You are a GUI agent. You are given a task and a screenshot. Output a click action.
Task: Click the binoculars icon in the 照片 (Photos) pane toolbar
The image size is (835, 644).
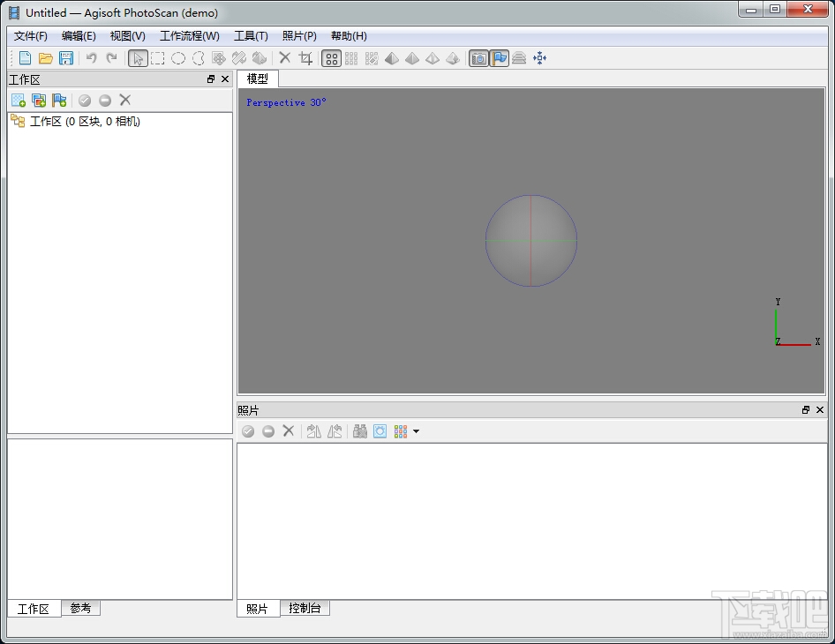pyautogui.click(x=360, y=431)
